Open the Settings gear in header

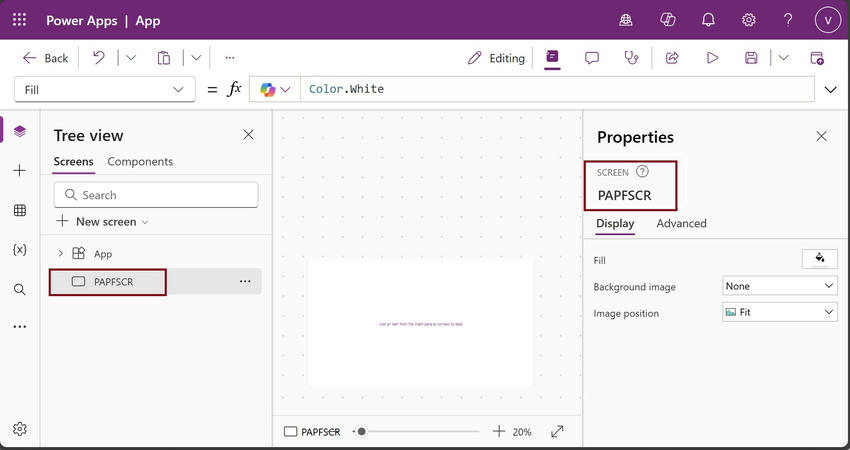749,21
